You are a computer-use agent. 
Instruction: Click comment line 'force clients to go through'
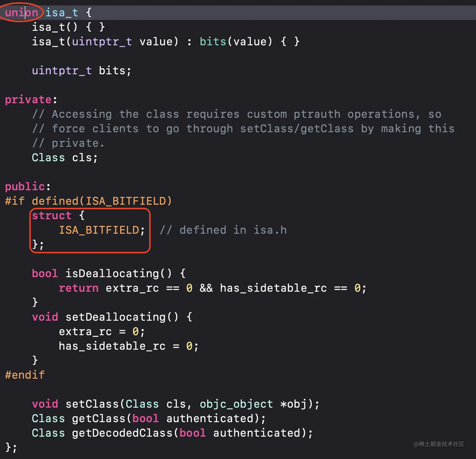243,128
